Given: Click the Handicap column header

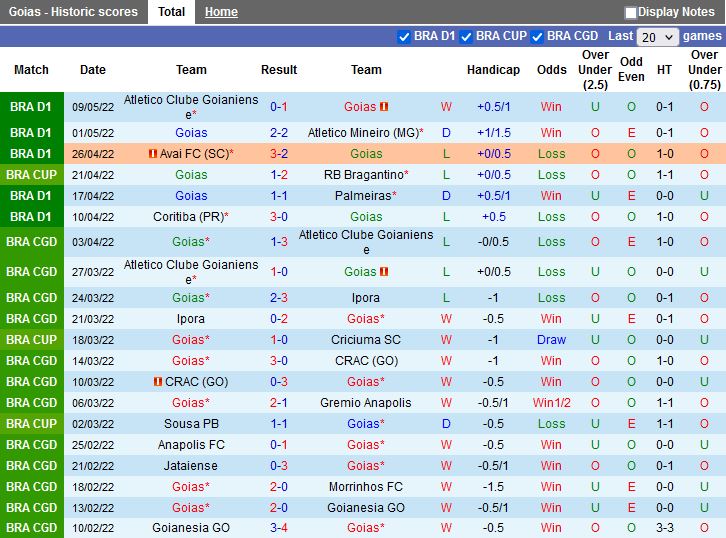Looking at the screenshot, I should pos(493,70).
